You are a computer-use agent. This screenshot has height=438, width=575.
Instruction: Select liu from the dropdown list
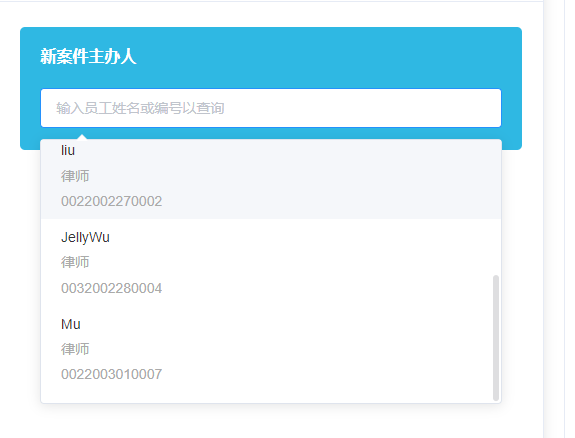(271, 179)
